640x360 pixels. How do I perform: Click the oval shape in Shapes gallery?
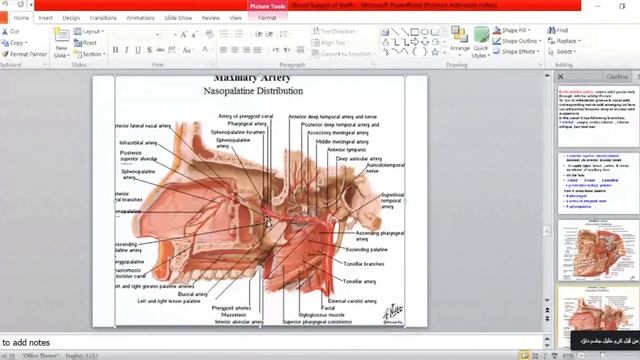[425, 32]
